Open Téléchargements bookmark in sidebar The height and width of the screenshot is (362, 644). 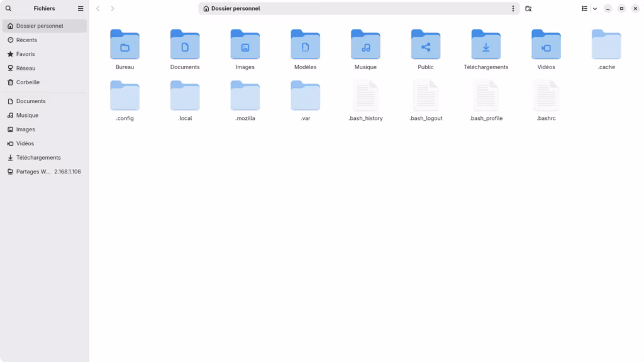click(45, 158)
